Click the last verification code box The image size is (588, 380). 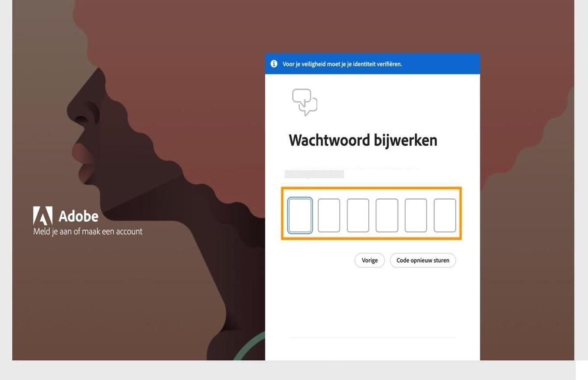pos(444,215)
